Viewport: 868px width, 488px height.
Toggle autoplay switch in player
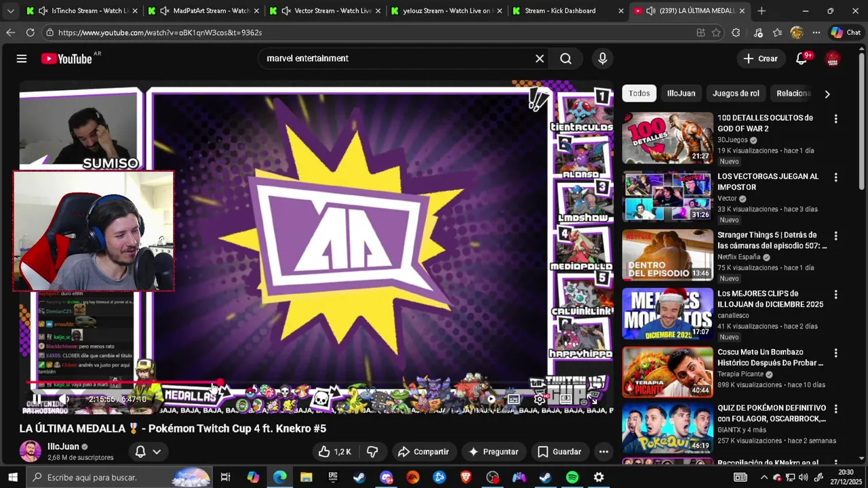(488, 399)
